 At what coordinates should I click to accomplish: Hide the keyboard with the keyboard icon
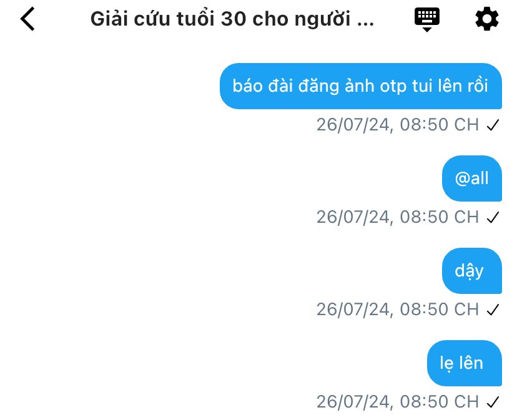(x=426, y=19)
